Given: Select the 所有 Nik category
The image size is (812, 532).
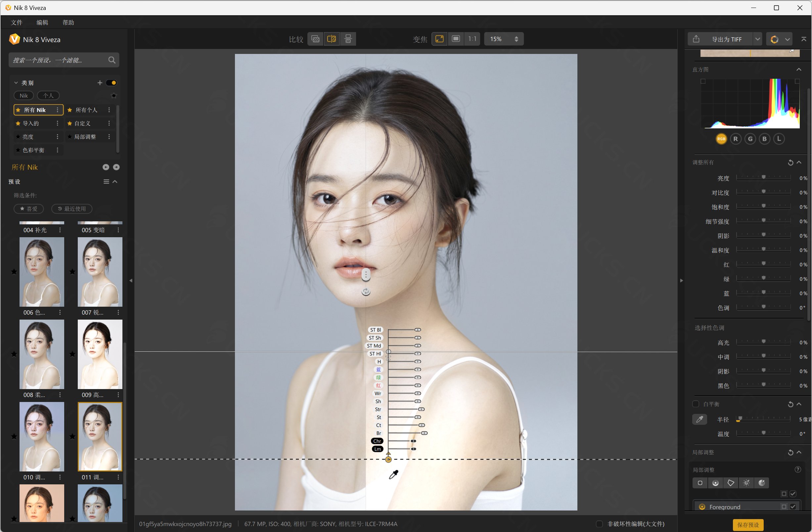Looking at the screenshot, I should tap(38, 110).
